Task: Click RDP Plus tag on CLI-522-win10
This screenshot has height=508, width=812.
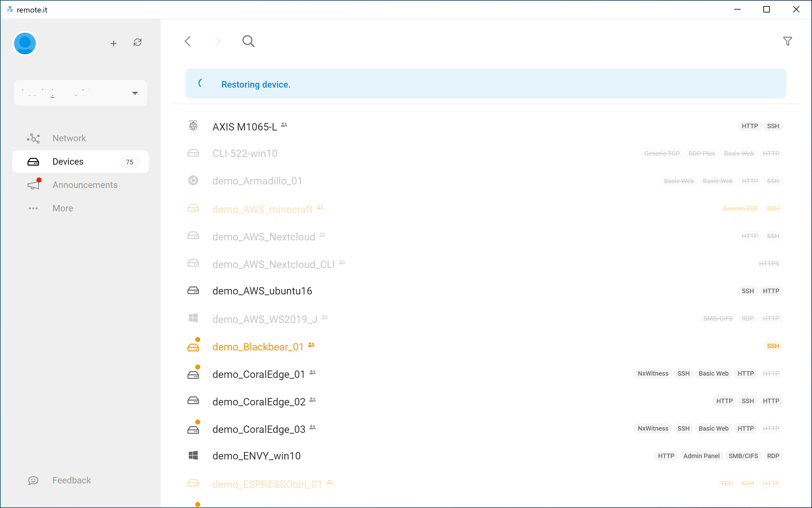Action: point(702,153)
